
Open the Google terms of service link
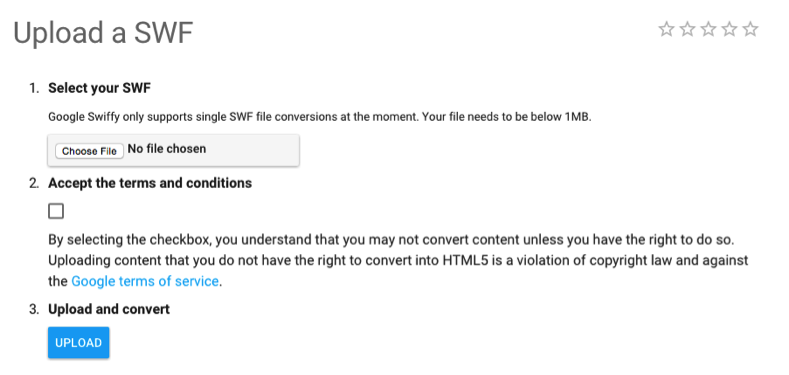145,281
